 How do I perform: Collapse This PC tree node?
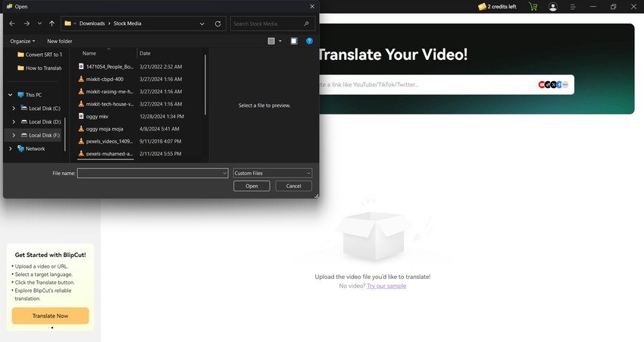pos(11,95)
